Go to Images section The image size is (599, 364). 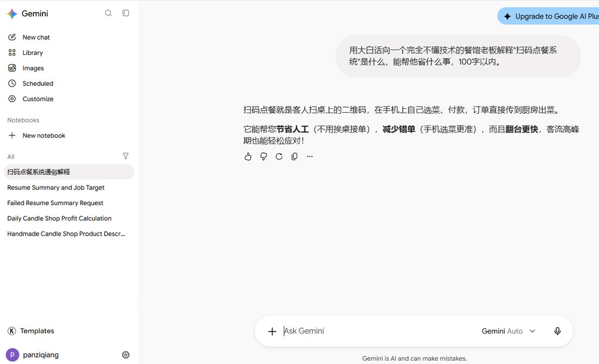click(33, 69)
